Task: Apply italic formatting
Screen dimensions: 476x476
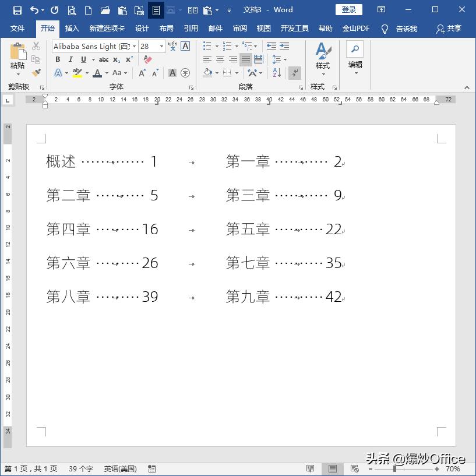Action: click(70, 59)
